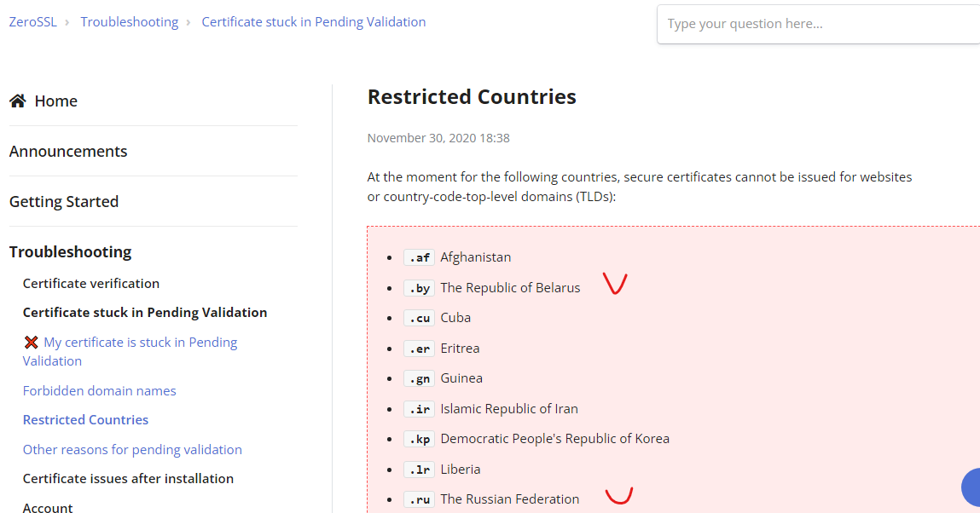Image resolution: width=980 pixels, height=513 pixels.
Task: Click the .by badge beside The Republic of Belarus
Action: [x=419, y=288]
